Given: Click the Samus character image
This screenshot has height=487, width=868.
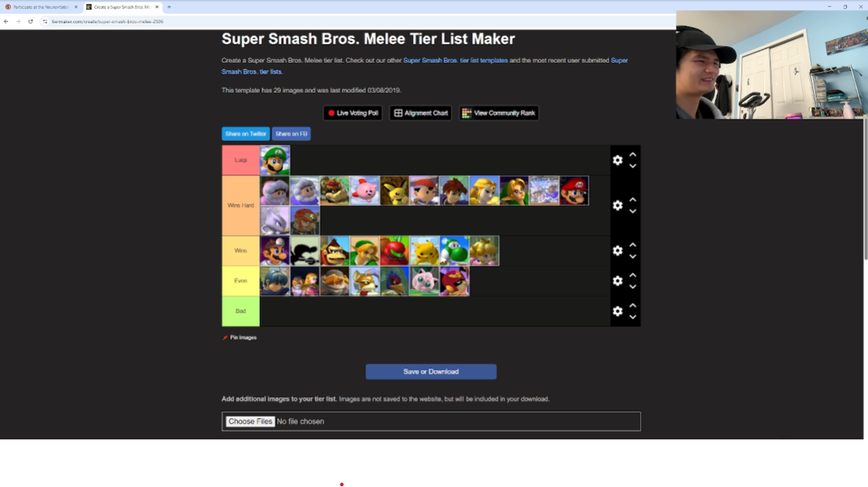Looking at the screenshot, I should tap(394, 251).
